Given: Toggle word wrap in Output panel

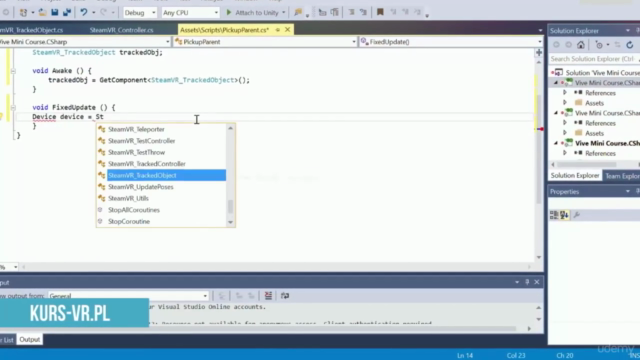Looking at the screenshot, I should (x=285, y=296).
